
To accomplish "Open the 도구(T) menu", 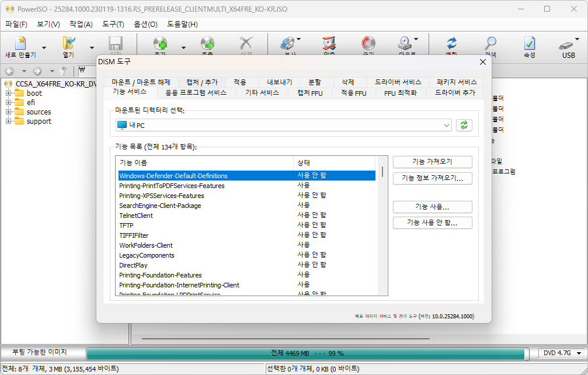I will pos(113,25).
